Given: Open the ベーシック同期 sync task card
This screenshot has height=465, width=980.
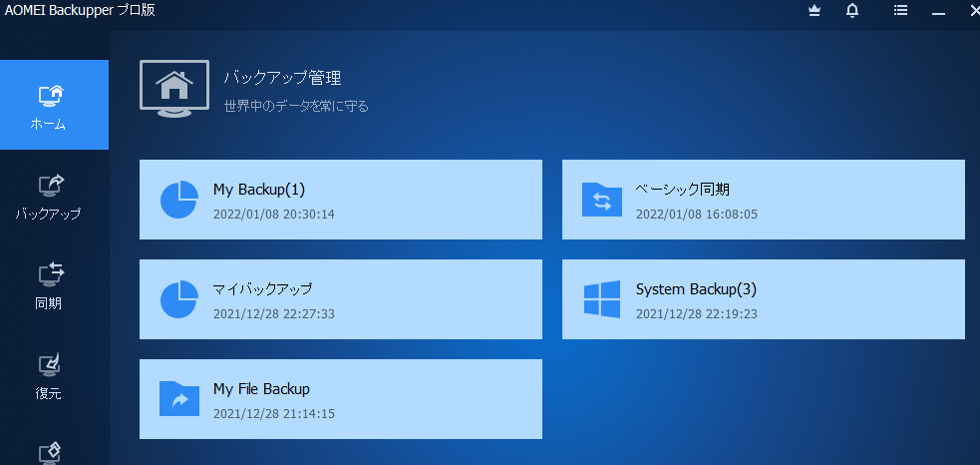Looking at the screenshot, I should pyautogui.click(x=763, y=200).
